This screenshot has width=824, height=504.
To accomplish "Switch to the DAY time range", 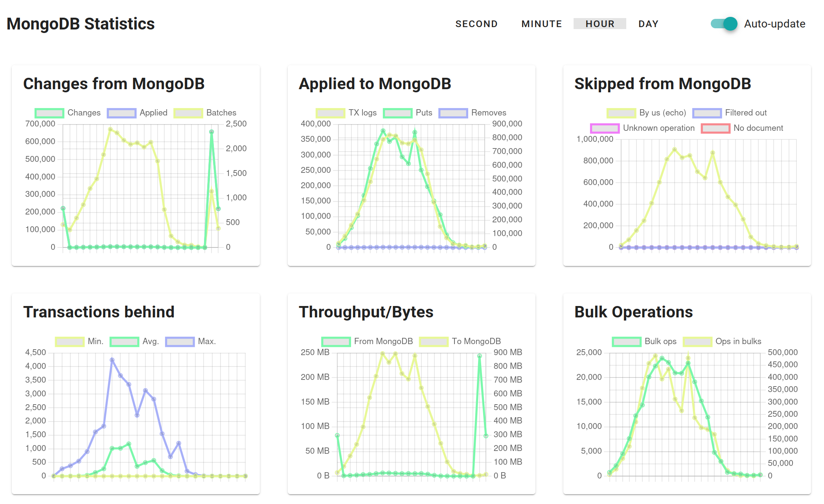I will point(648,24).
